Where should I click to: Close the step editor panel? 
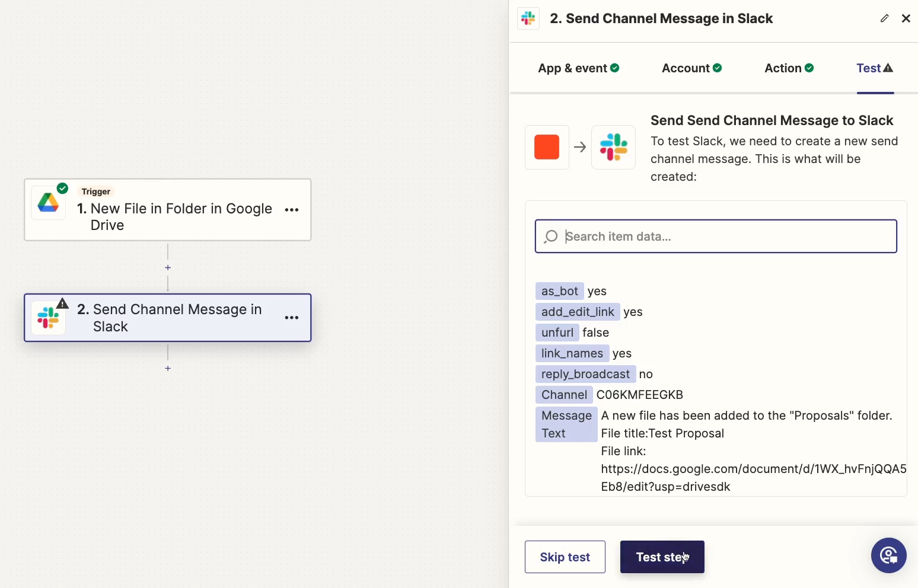(x=906, y=18)
